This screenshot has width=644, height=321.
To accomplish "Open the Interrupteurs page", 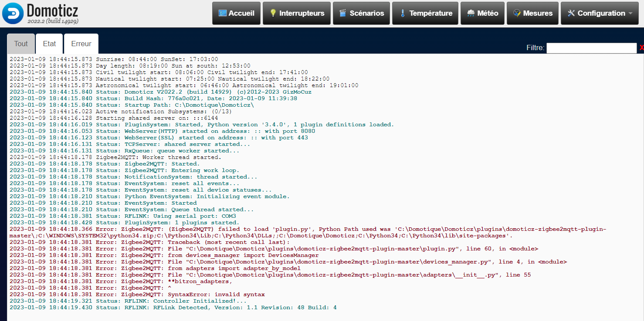I will point(297,13).
